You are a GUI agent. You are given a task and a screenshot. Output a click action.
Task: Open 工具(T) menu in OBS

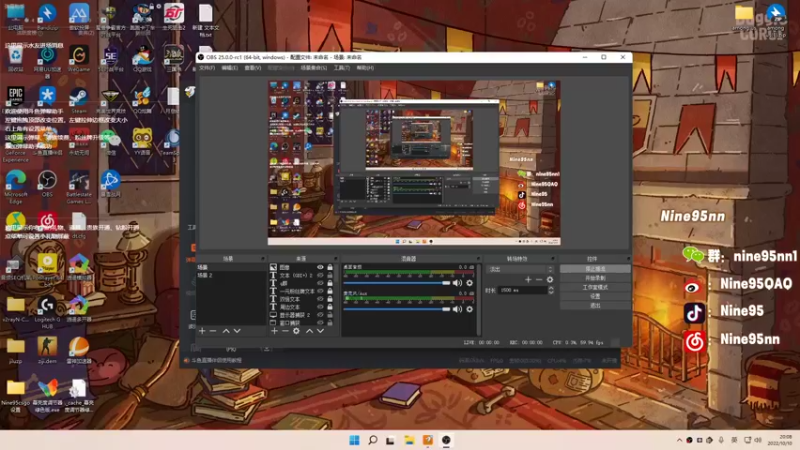pos(342,68)
